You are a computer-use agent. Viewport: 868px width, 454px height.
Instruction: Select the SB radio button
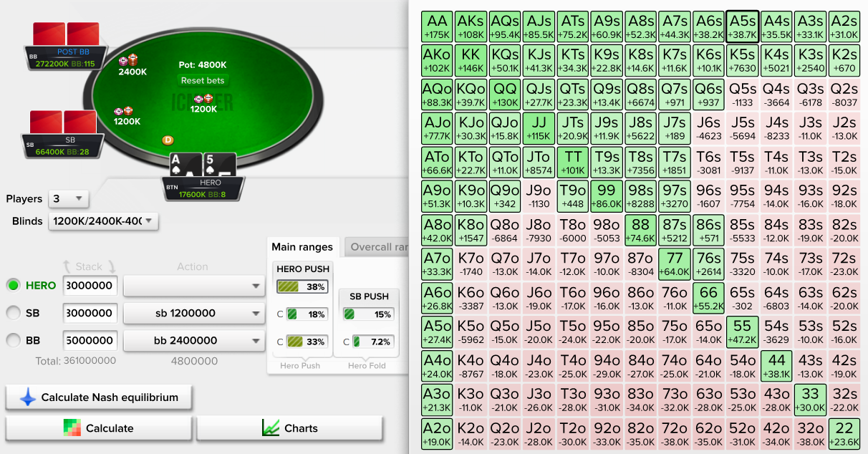point(13,313)
